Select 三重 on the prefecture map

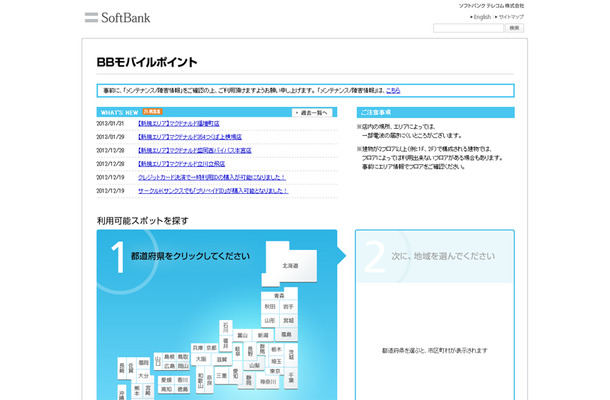(222, 375)
